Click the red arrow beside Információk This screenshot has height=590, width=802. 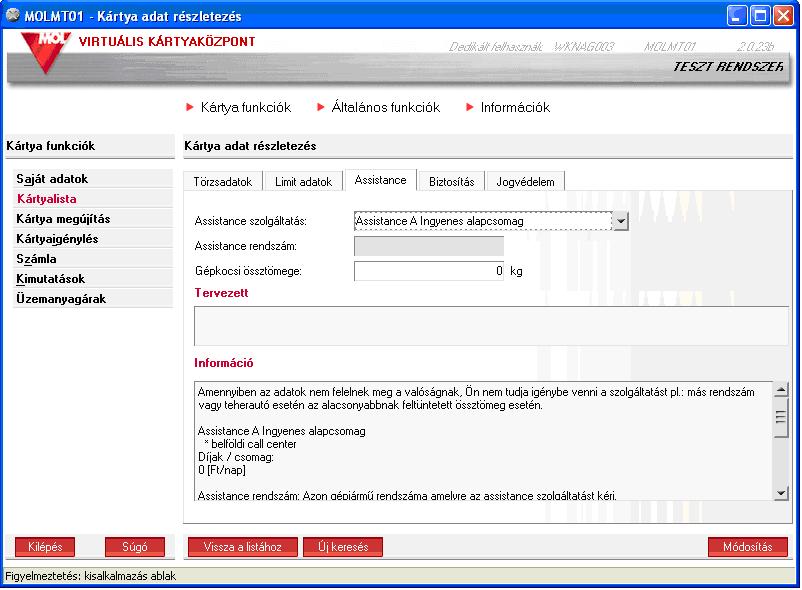tap(470, 107)
